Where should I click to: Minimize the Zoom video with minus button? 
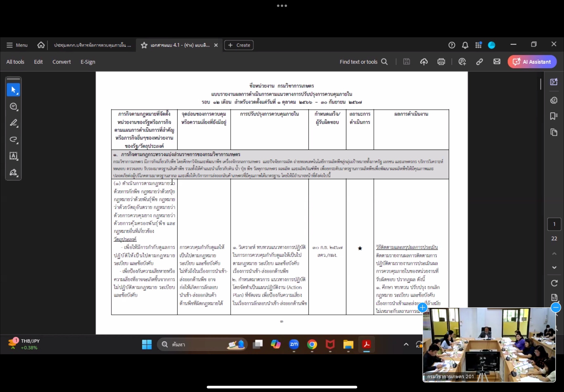pyautogui.click(x=556, y=307)
